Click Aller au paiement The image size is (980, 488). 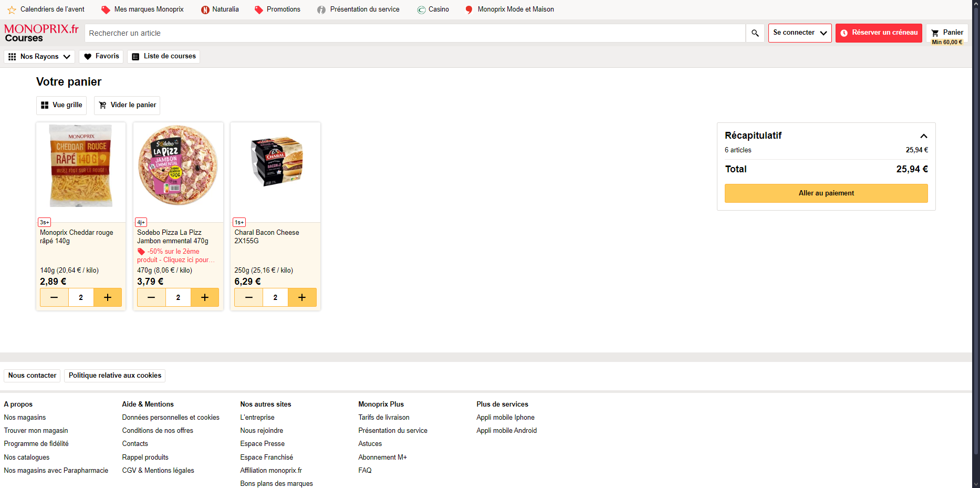826,193
